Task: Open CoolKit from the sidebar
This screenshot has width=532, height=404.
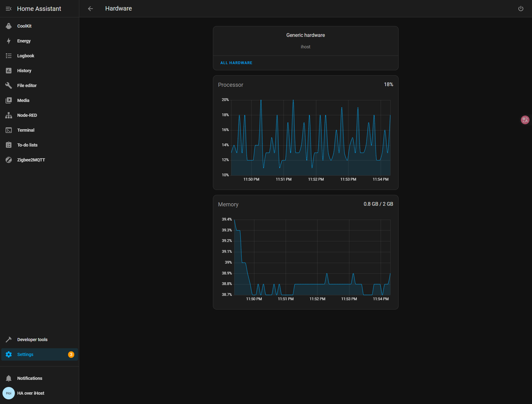Action: pyautogui.click(x=24, y=26)
